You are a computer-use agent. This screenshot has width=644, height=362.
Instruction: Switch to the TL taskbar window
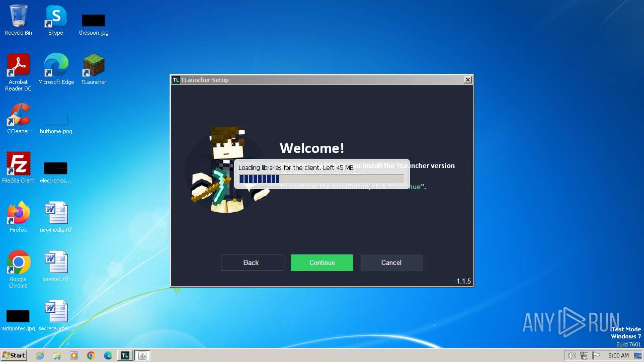pos(125,355)
